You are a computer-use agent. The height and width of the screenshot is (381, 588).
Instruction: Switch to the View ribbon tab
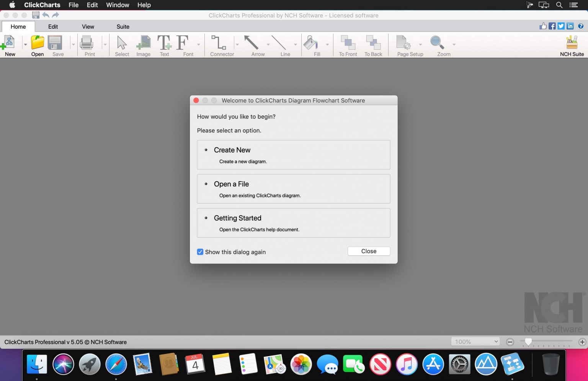coord(88,27)
